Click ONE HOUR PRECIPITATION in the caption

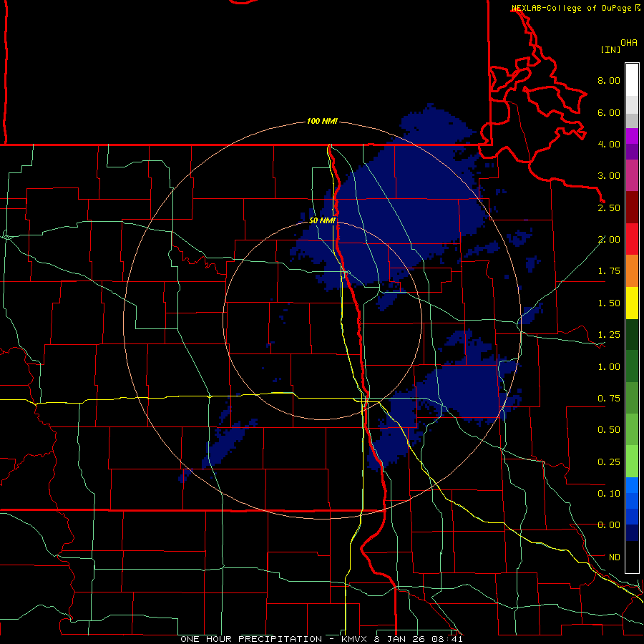tap(251, 639)
